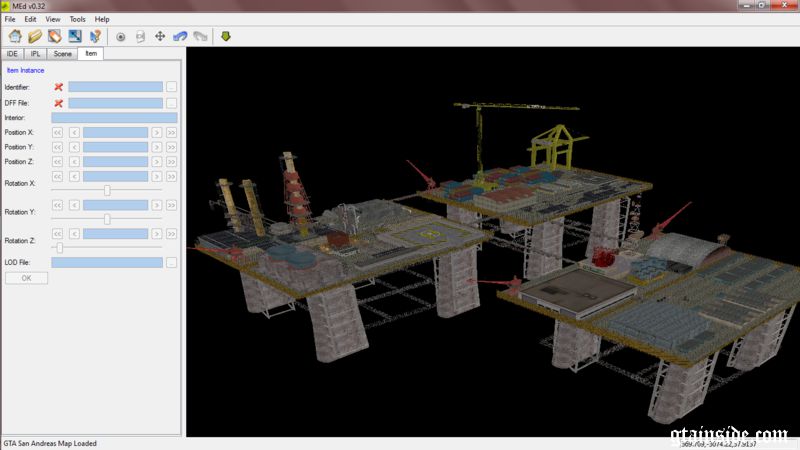Click the Interior input field

point(114,118)
